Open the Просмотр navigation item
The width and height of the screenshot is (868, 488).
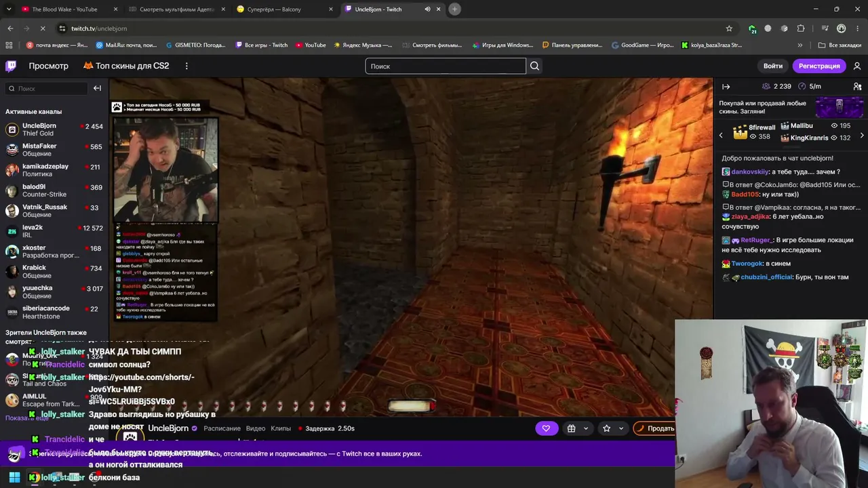coord(48,66)
